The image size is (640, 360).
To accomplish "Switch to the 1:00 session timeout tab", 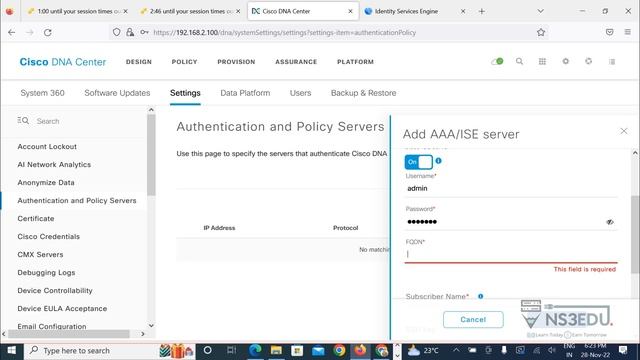I will (78, 11).
